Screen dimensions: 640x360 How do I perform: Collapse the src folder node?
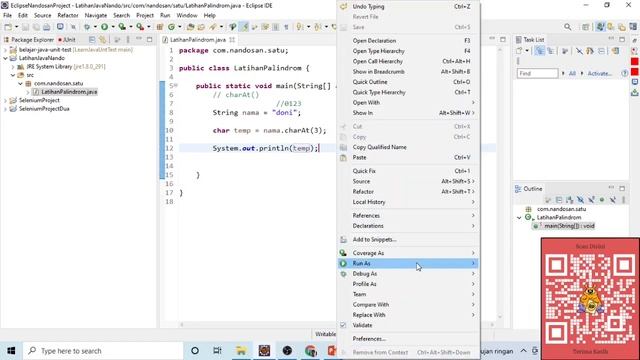pyautogui.click(x=13, y=75)
